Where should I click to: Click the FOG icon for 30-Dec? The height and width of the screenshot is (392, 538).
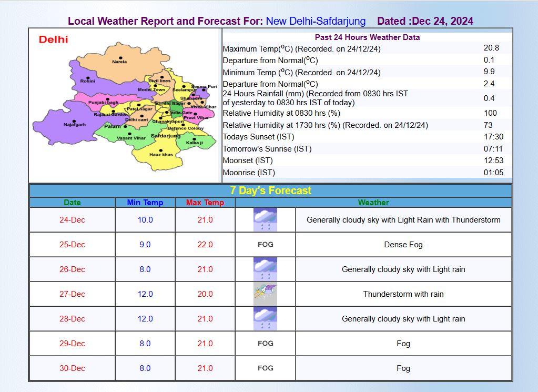point(266,368)
